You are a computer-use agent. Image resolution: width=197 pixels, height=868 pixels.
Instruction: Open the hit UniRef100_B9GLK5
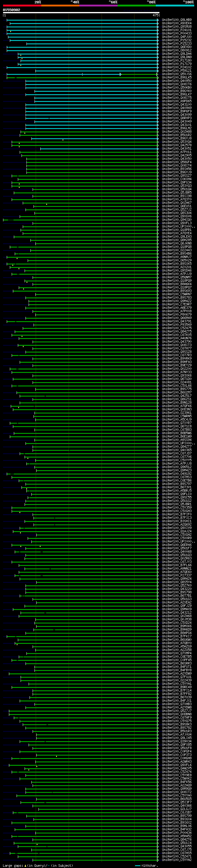176,78
